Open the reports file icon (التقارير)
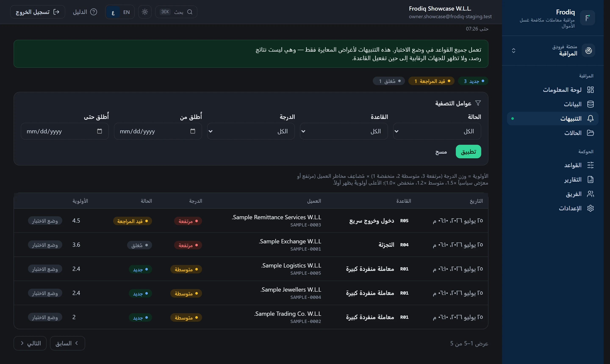The image size is (610, 364). pyautogui.click(x=590, y=179)
